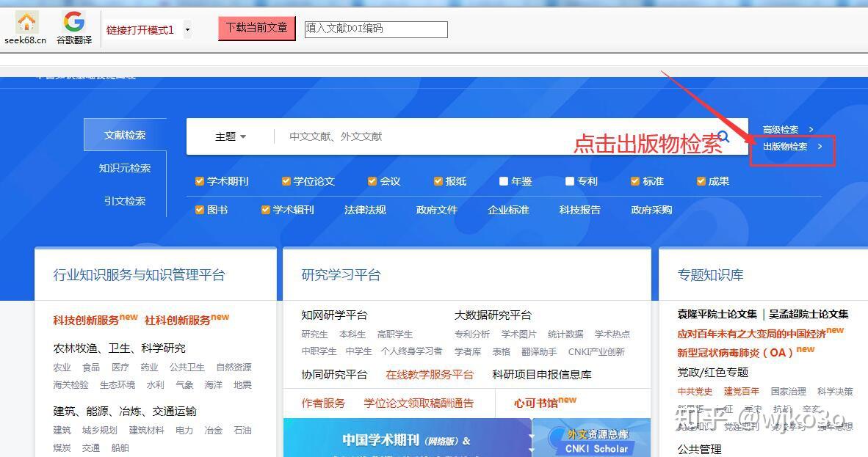Open 协同研究平台 link
The width and height of the screenshot is (868, 457).
coord(334,375)
